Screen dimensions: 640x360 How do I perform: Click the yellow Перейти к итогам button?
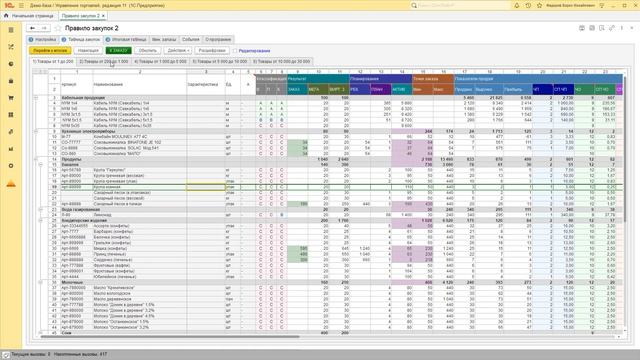click(50, 51)
